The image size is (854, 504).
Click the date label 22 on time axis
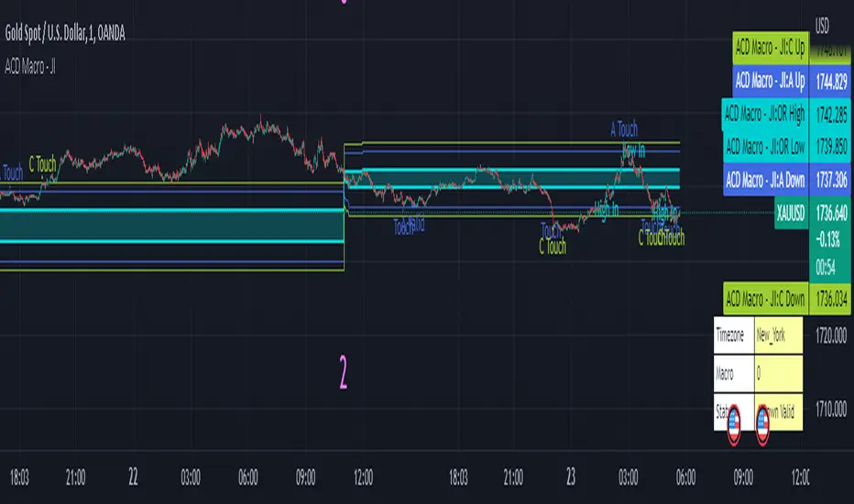[x=133, y=477]
